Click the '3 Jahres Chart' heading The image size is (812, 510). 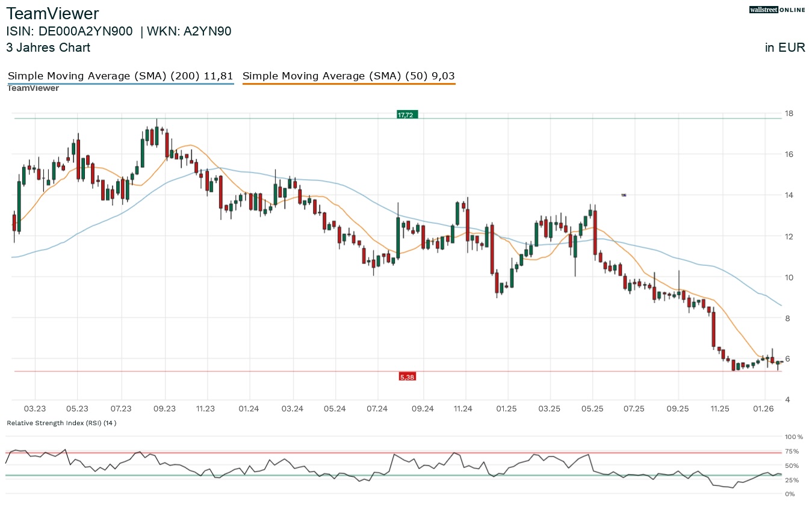tap(48, 48)
